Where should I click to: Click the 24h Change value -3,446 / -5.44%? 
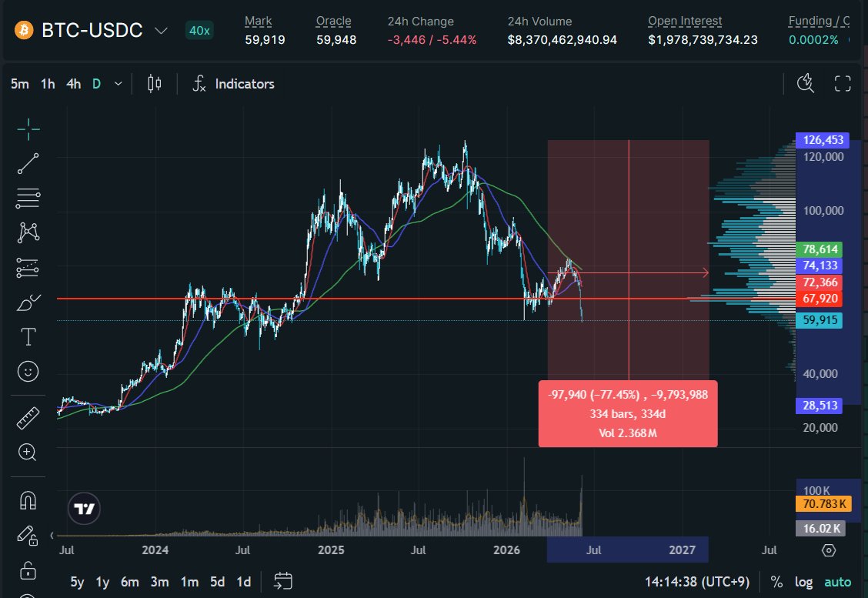(x=432, y=40)
